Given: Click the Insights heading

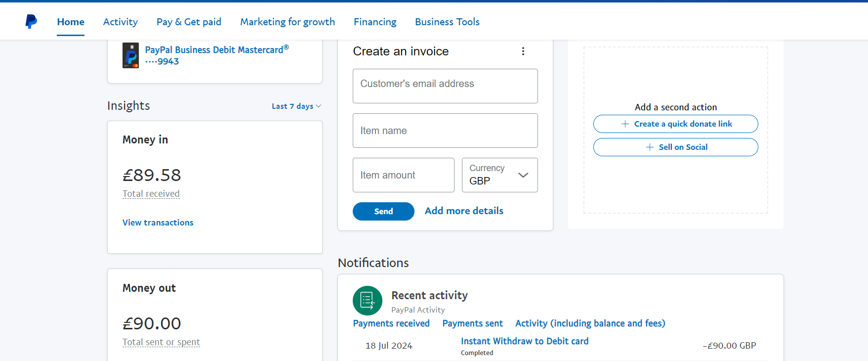Looking at the screenshot, I should [x=128, y=106].
